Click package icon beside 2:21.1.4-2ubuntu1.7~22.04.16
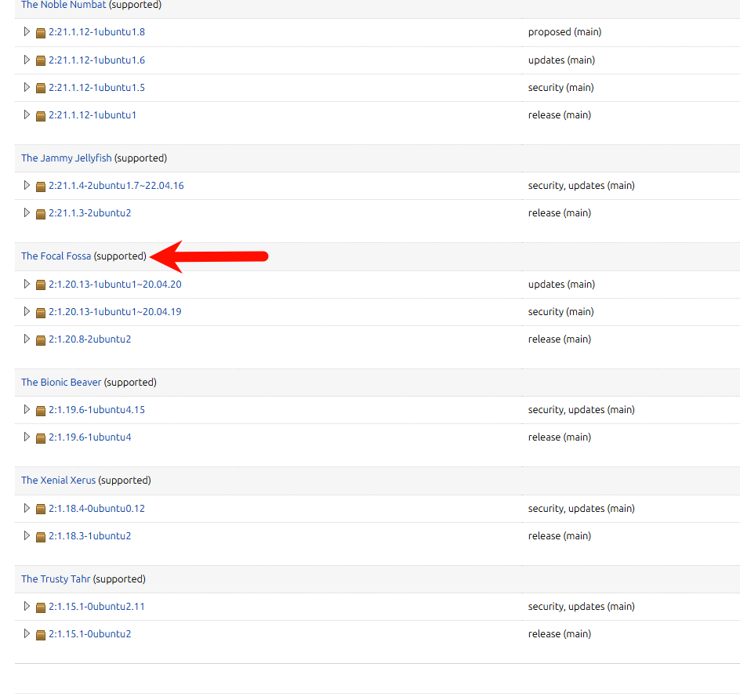This screenshot has width=740, height=700. [41, 186]
